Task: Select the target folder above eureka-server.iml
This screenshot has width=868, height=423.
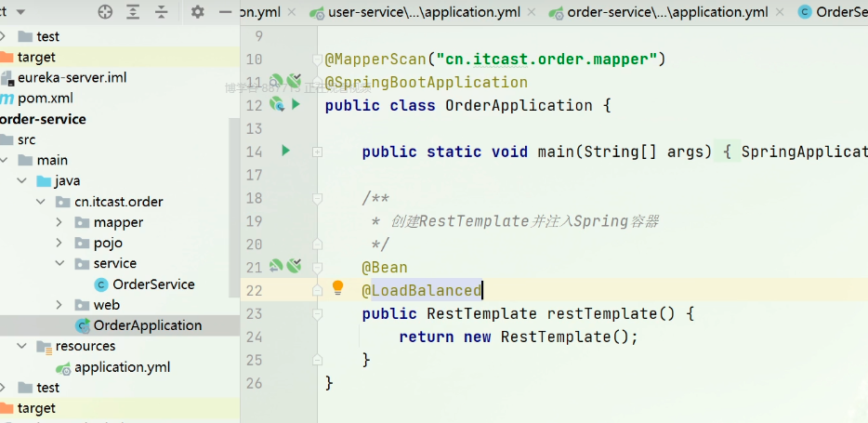Action: pos(28,57)
